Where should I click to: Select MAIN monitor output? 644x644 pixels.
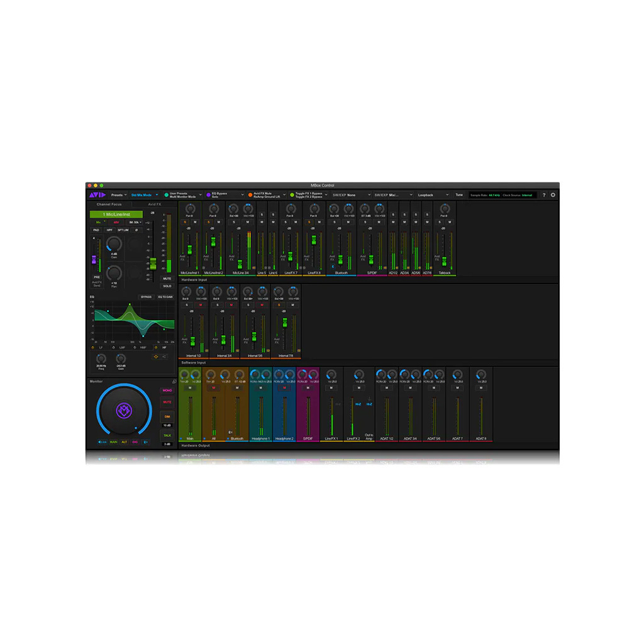tap(113, 442)
